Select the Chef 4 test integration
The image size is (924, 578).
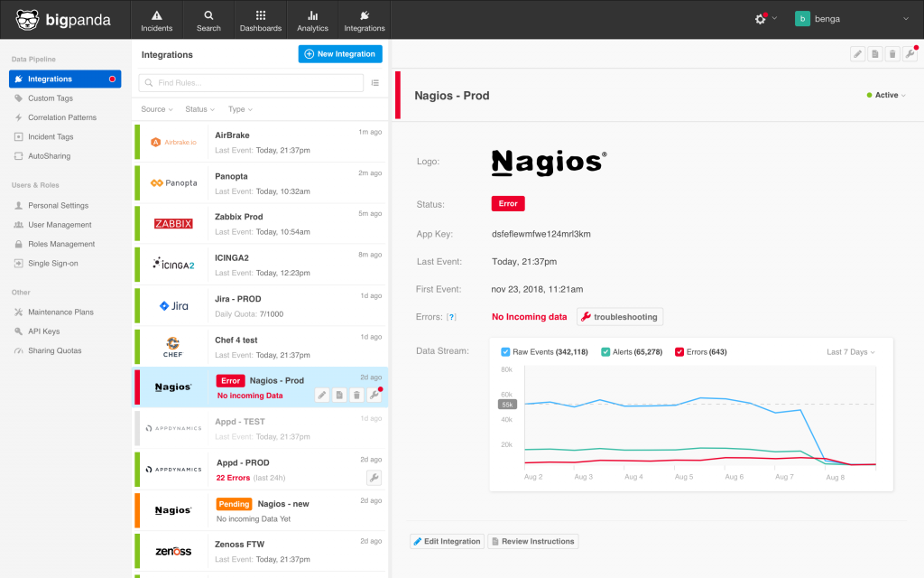(x=260, y=348)
